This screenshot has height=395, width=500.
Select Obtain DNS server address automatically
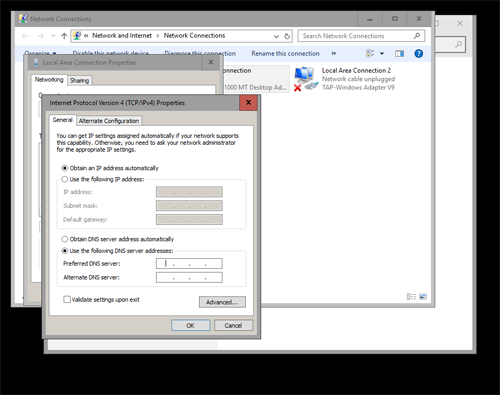click(x=65, y=239)
